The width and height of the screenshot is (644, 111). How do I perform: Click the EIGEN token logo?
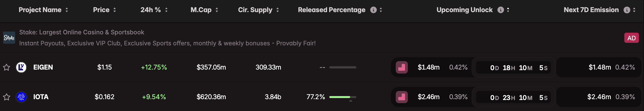tap(21, 67)
